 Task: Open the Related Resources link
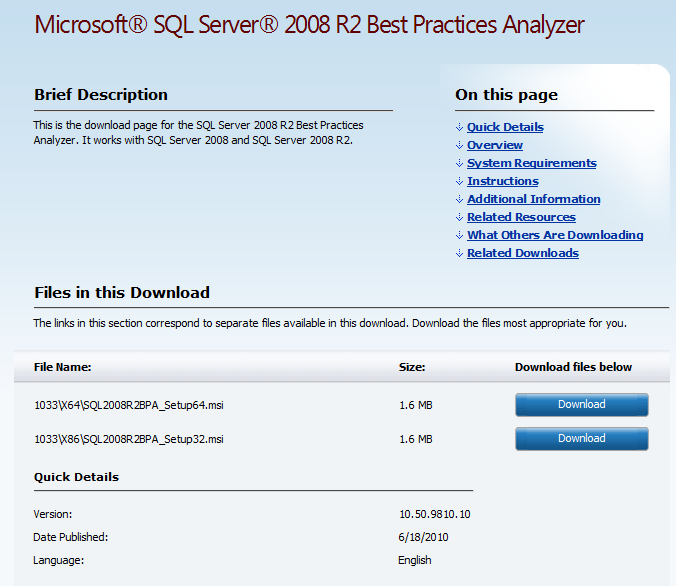(x=521, y=217)
